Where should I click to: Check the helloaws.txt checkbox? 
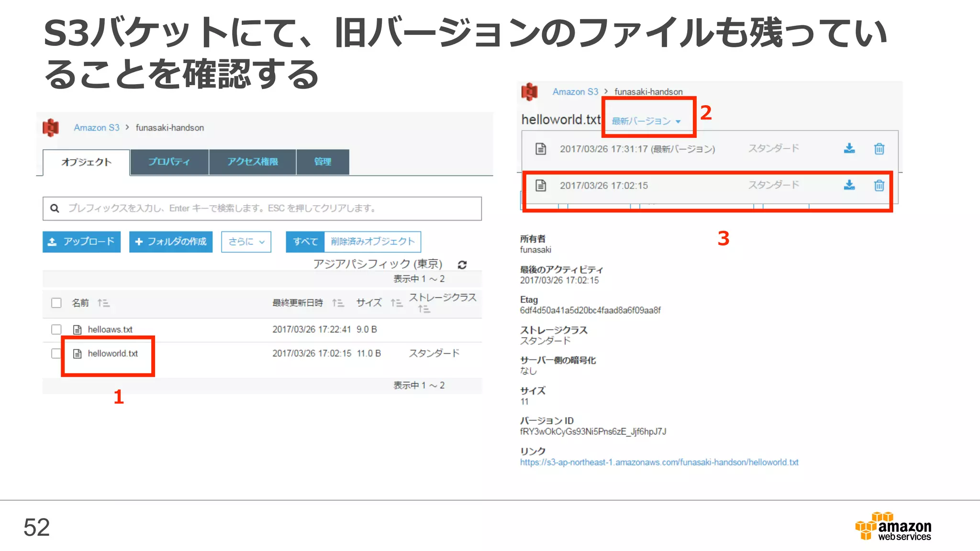[56, 330]
